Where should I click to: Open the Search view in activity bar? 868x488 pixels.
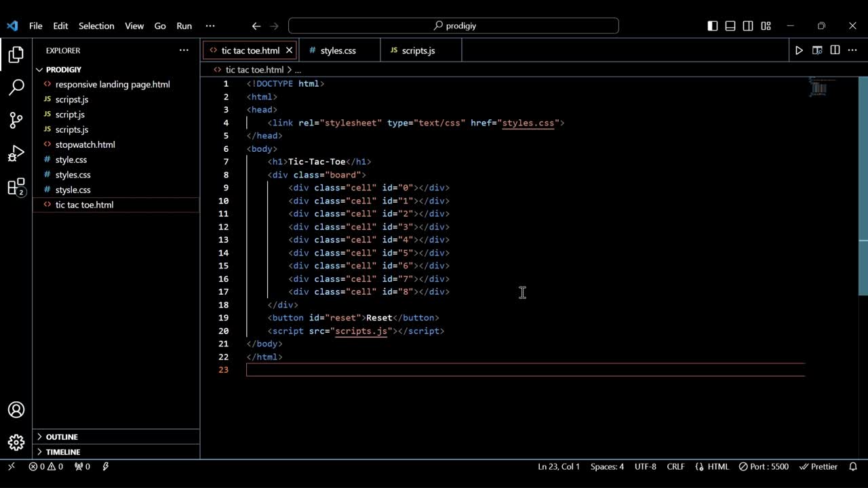click(x=16, y=87)
